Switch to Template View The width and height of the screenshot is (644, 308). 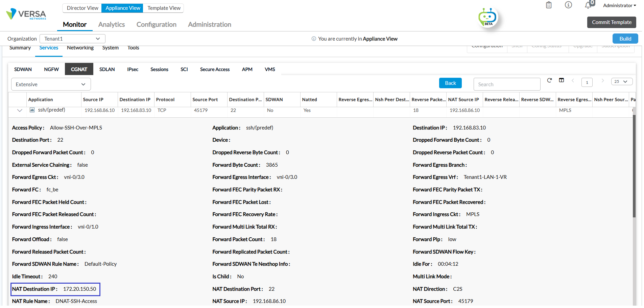click(x=164, y=8)
